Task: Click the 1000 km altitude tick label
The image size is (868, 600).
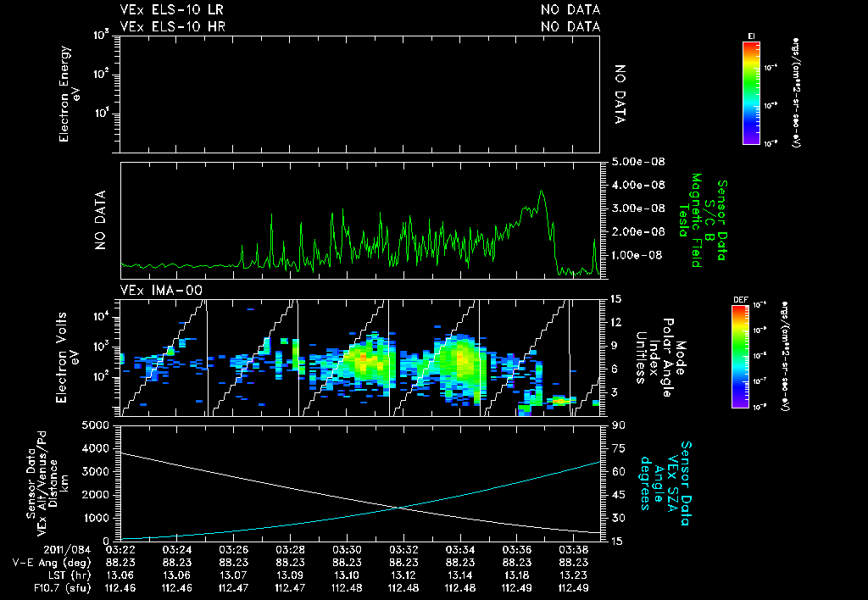Action: coord(95,518)
